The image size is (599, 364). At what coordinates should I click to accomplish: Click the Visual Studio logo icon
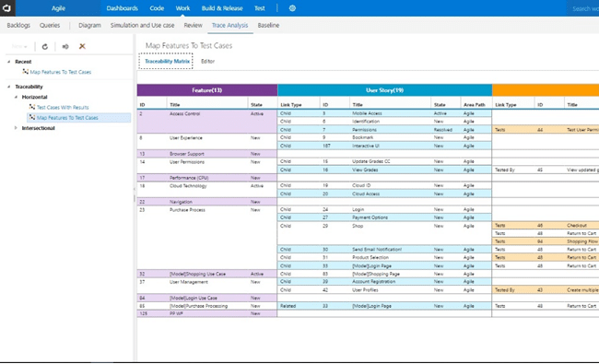pos(6,8)
